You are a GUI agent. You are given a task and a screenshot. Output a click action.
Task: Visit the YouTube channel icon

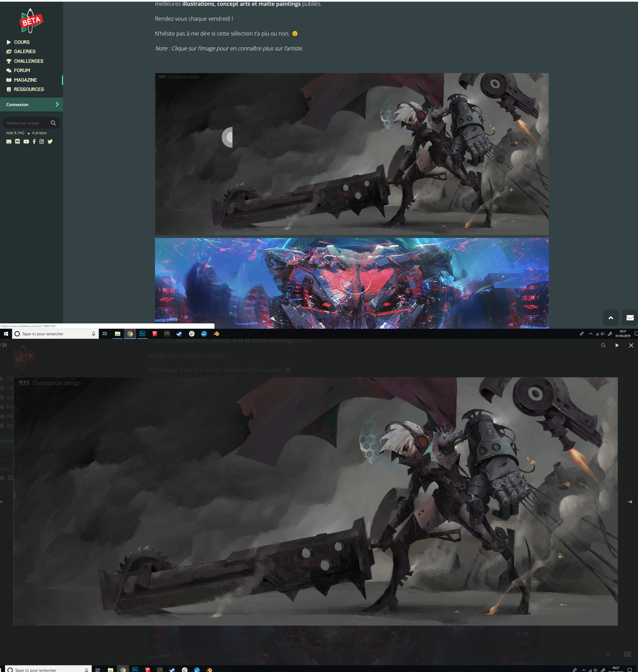(26, 142)
